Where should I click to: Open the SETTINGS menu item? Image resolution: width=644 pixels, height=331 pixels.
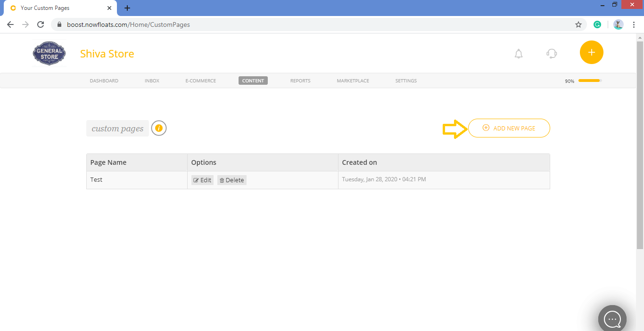[406, 81]
